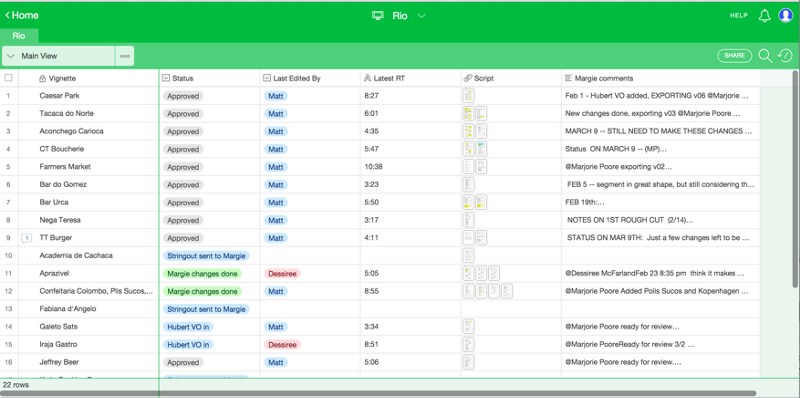Select Margie changes done status for Aprazivel
Screen dimensions: 800x398
click(202, 273)
